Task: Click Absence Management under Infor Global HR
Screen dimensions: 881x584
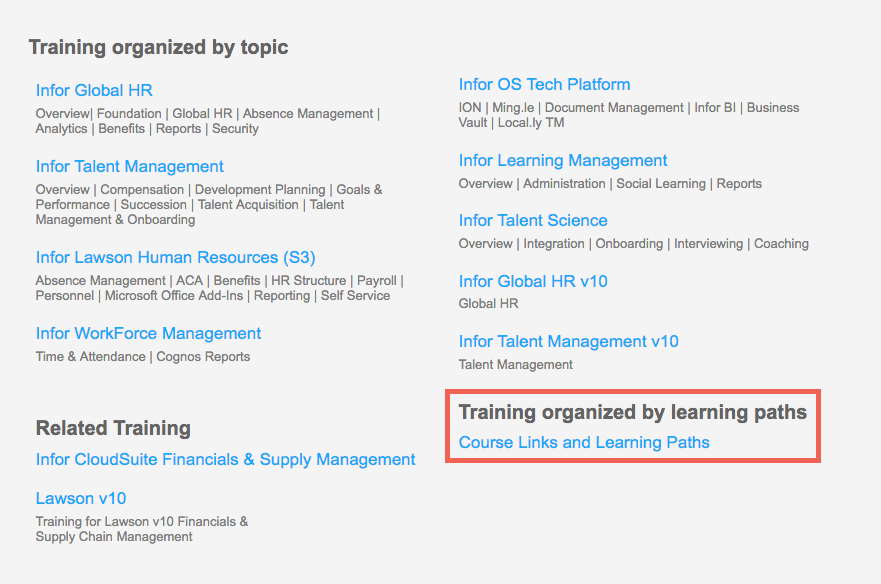Action: [x=308, y=114]
